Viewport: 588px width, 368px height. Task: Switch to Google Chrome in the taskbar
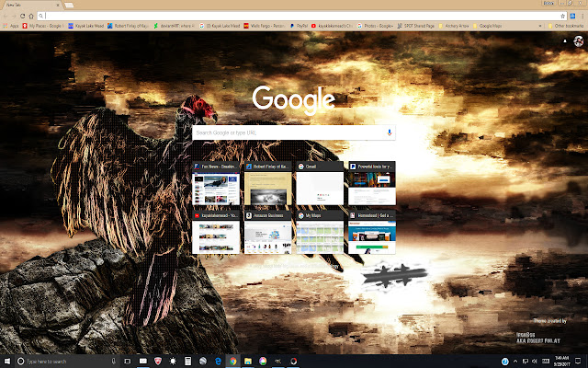[x=232, y=362]
